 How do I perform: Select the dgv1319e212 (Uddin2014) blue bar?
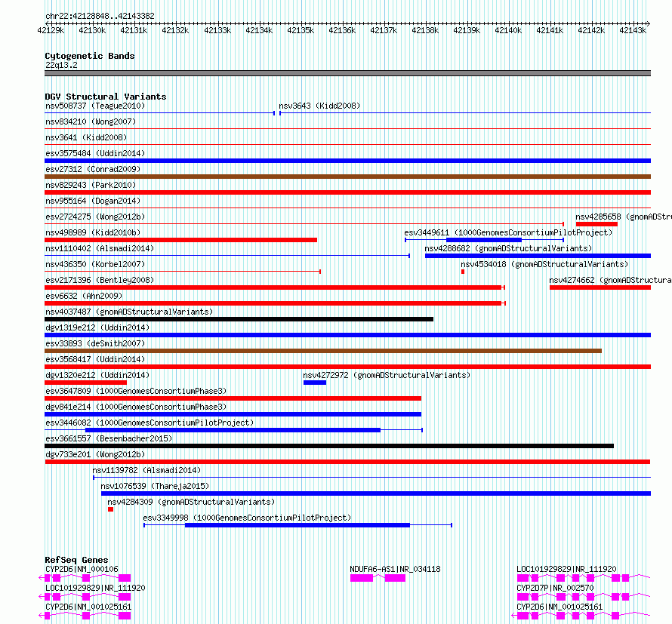pyautogui.click(x=347, y=335)
